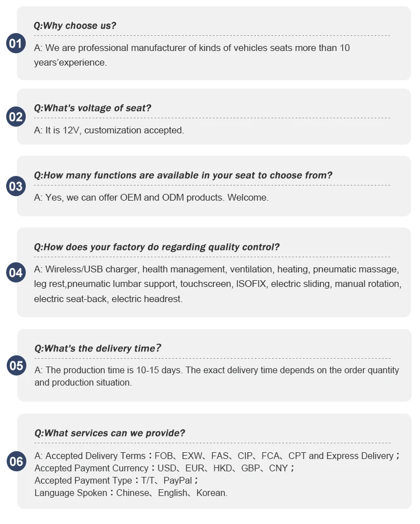Click the answer listing Wireless/USB charger features
420x524 pixels.
tap(217, 284)
